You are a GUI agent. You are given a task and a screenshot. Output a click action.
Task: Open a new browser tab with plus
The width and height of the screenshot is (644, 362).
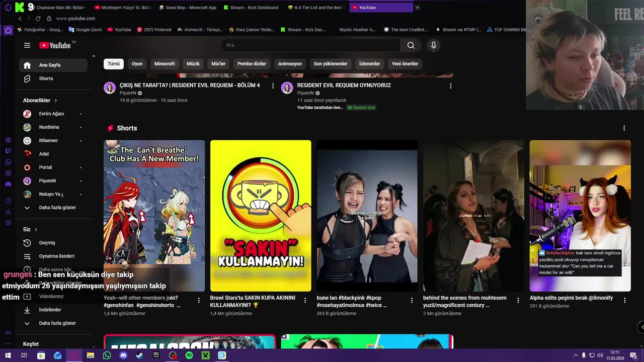point(417,8)
